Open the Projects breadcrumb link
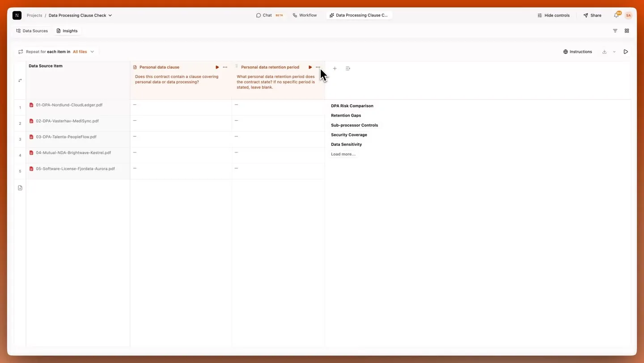644x363 pixels. pyautogui.click(x=34, y=15)
